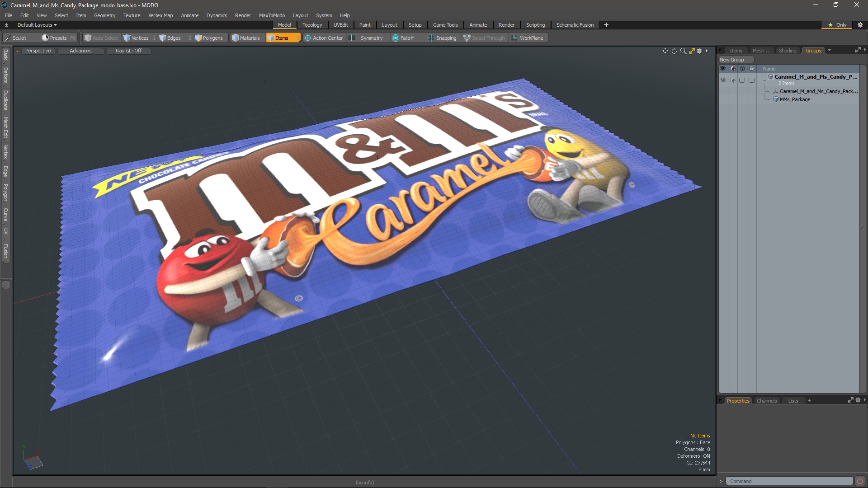Image resolution: width=868 pixels, height=488 pixels.
Task: Switch to the UVEdit layout tab
Action: click(x=340, y=25)
